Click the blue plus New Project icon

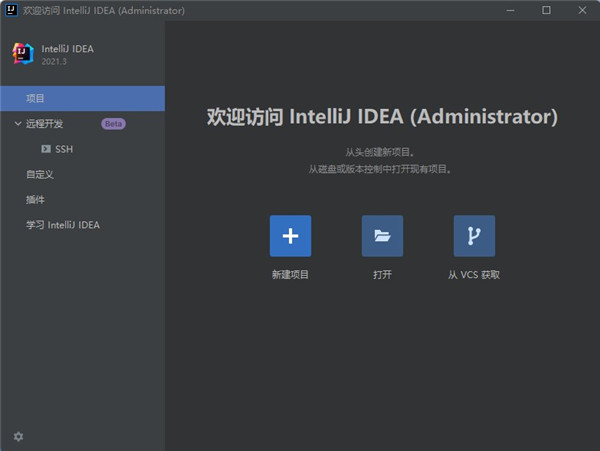tap(290, 236)
